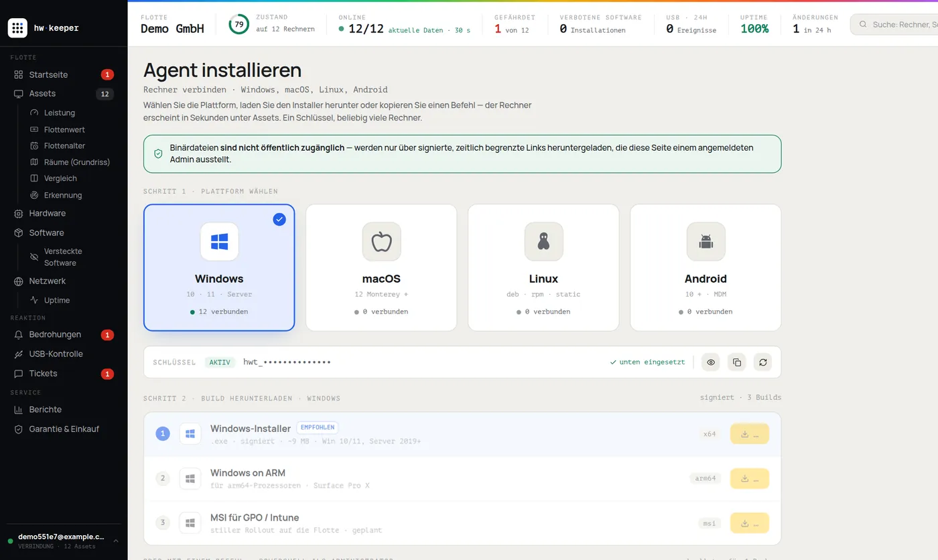Reveal the hidden key with the eye icon

click(711, 362)
